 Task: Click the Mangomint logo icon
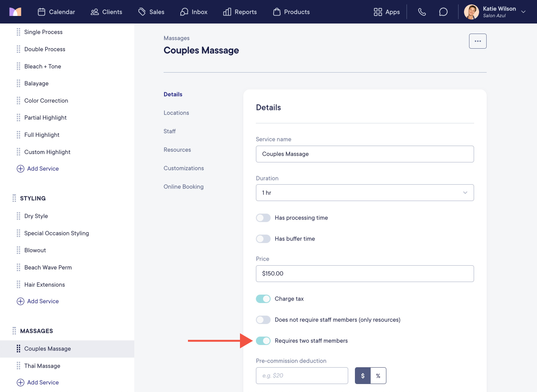[x=15, y=12]
